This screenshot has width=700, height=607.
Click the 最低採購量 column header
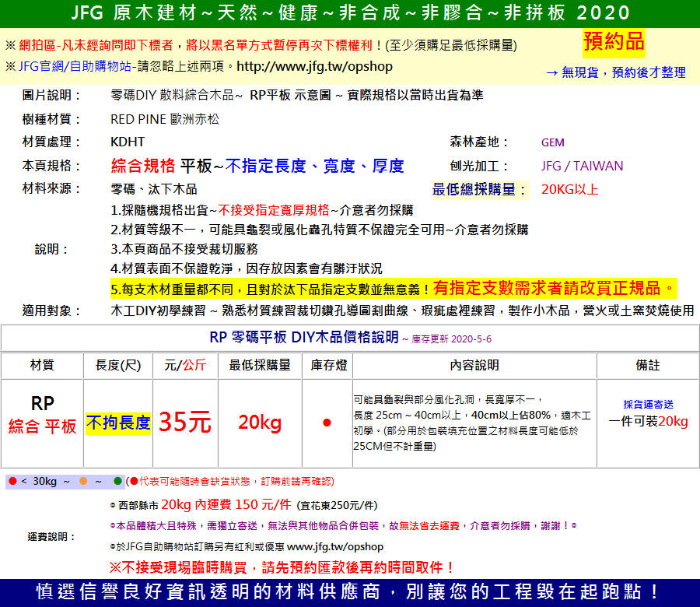260,365
